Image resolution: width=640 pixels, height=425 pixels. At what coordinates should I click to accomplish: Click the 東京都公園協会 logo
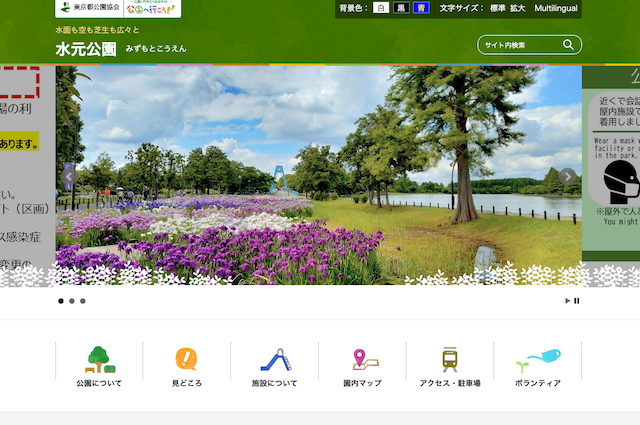[x=89, y=8]
